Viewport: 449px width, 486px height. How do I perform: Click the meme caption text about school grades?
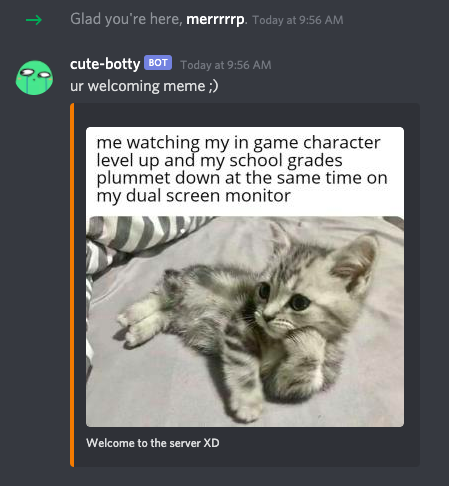coord(242,169)
